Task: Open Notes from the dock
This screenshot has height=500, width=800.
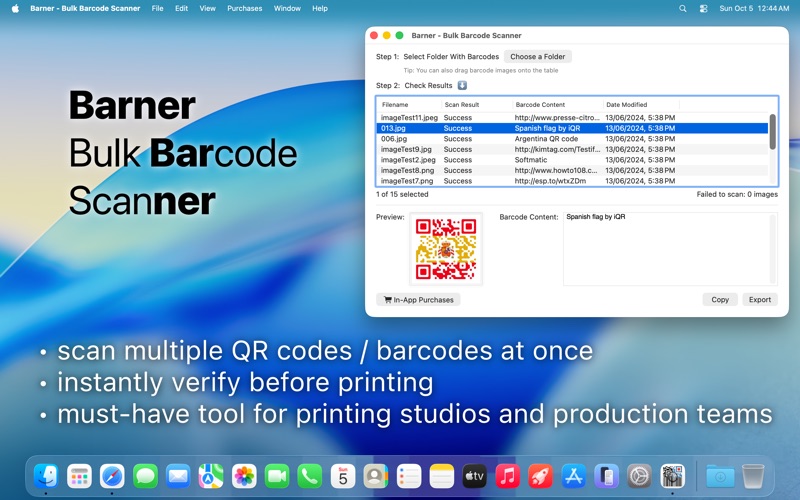Action: point(442,477)
